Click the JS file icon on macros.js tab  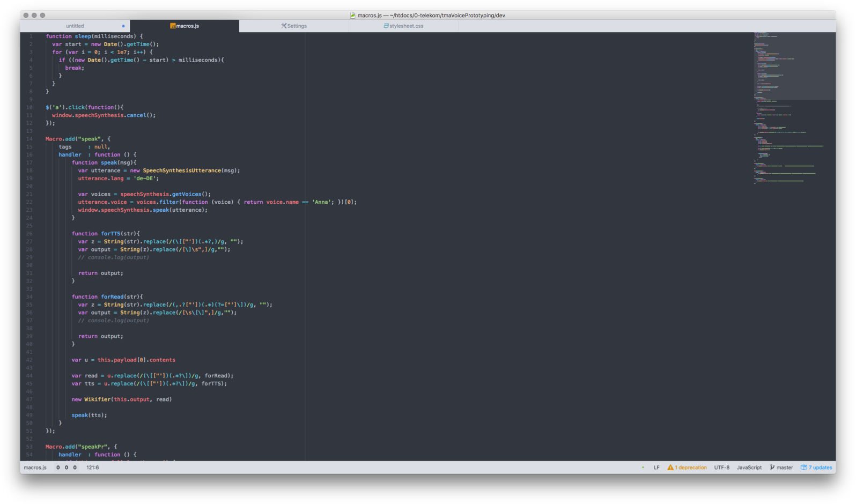[x=173, y=26]
